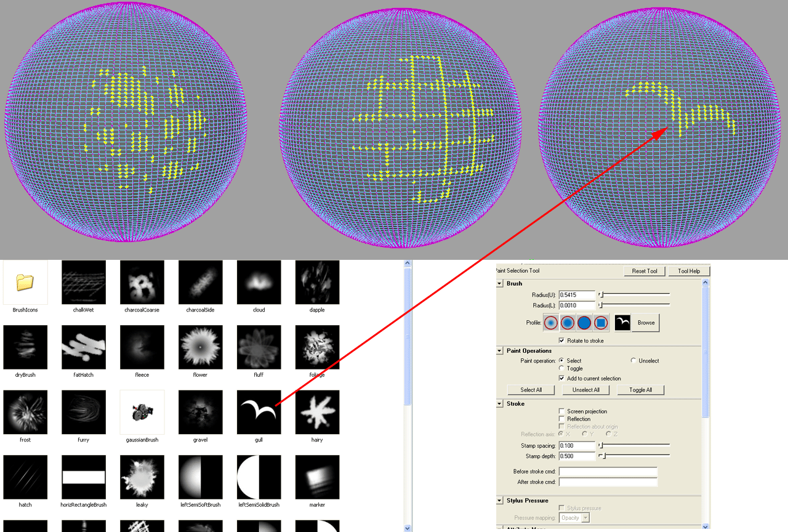
Task: Enable Screen projection checkbox
Action: [561, 411]
